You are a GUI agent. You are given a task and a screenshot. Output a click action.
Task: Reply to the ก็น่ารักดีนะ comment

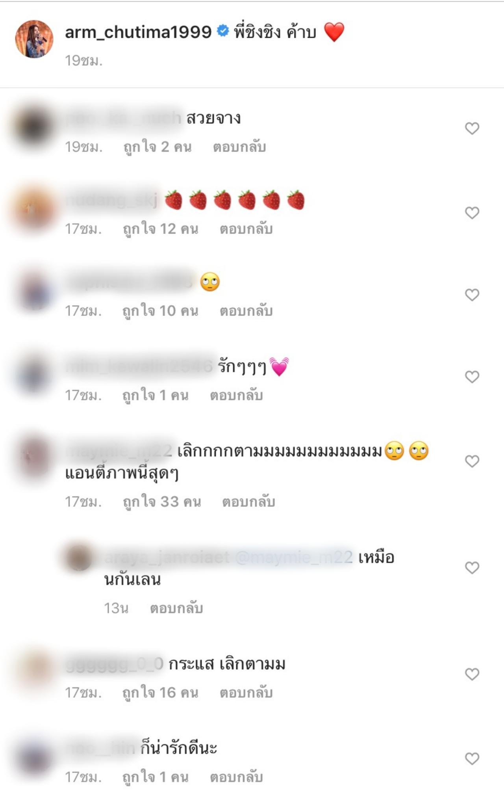[x=236, y=777]
